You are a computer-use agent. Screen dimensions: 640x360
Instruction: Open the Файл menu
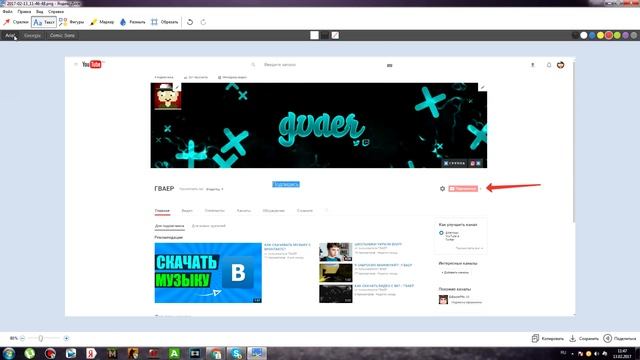click(7, 11)
